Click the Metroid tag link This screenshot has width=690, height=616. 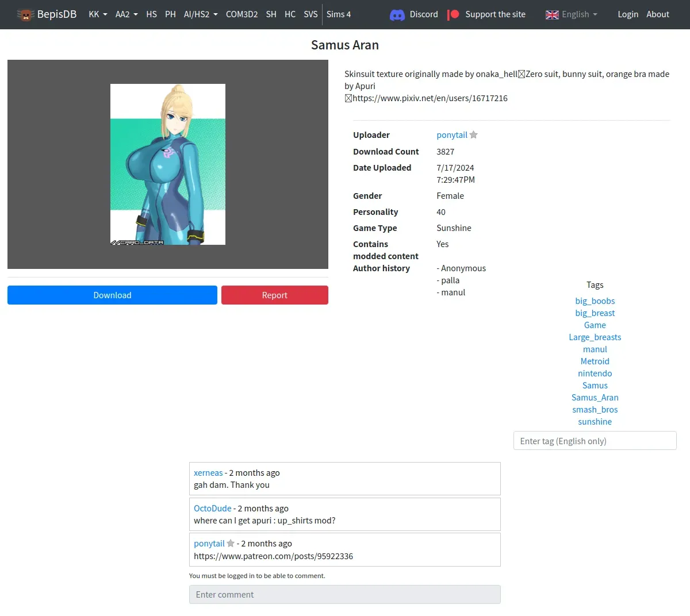click(x=595, y=361)
